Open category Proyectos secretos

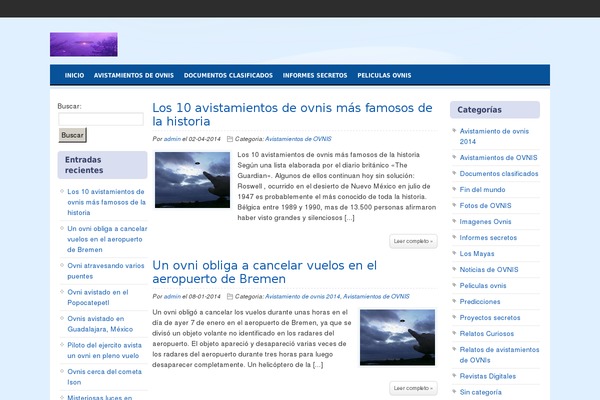490,318
